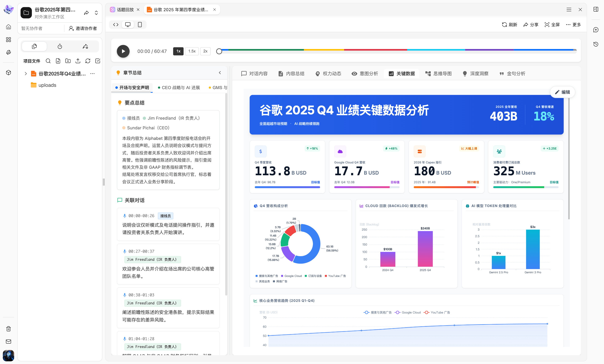Expand the 谷歌2025年Q4业绩 tree item
This screenshot has height=364, width=604.
(x=26, y=74)
